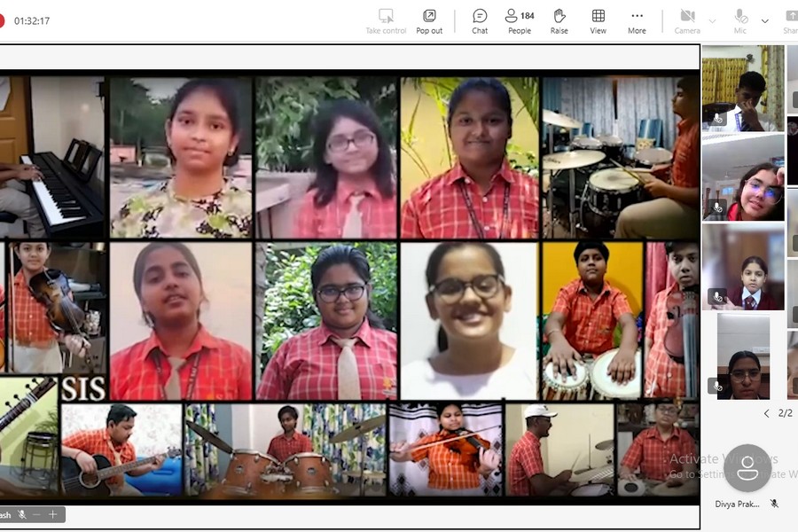
Task: Change the meeting View layout
Action: coord(598,21)
